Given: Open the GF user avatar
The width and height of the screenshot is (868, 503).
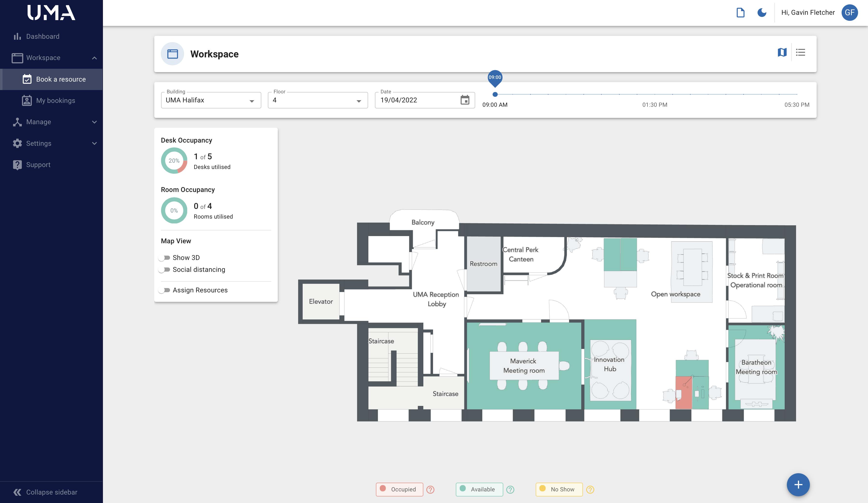Looking at the screenshot, I should click(x=849, y=13).
